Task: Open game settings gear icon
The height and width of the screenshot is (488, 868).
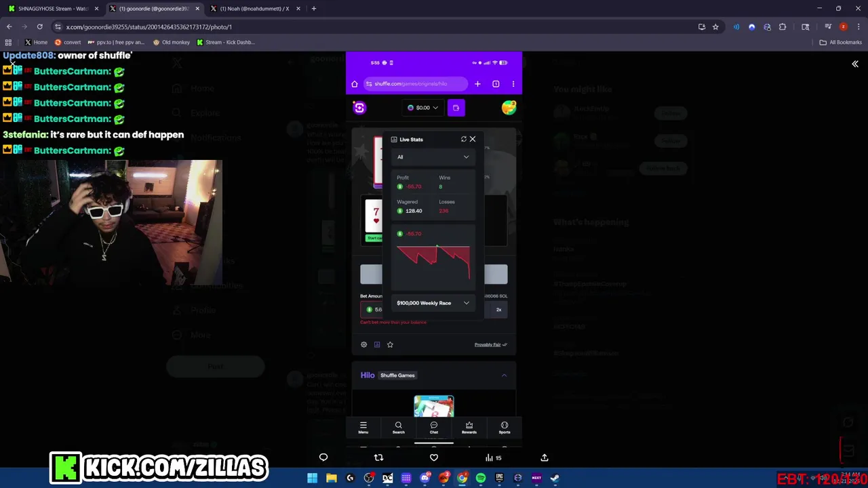Action: pos(363,344)
